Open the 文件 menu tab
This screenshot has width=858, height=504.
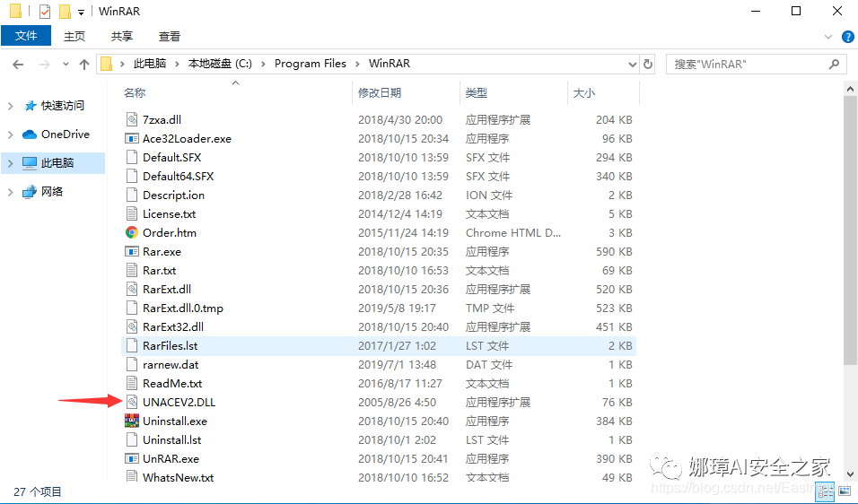point(26,36)
